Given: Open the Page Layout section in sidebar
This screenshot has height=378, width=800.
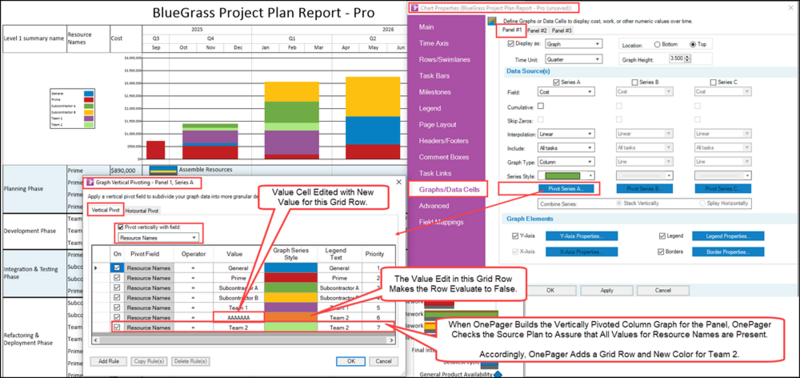Looking at the screenshot, I should (437, 124).
